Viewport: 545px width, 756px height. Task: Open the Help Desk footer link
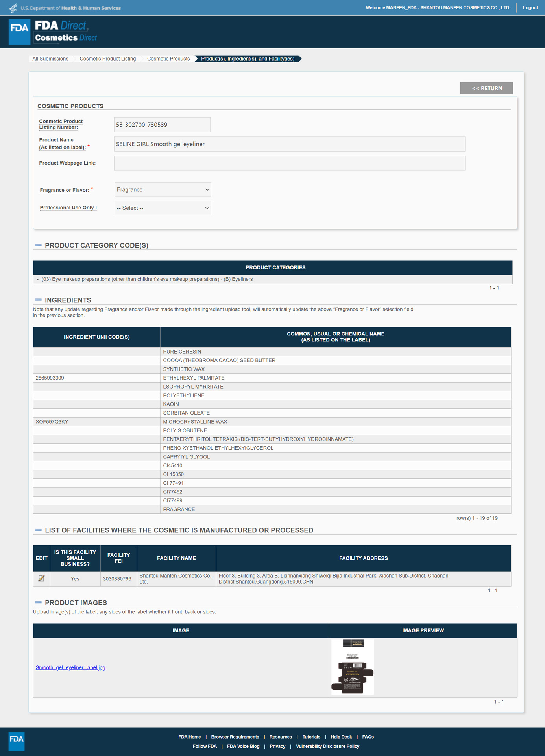point(341,737)
